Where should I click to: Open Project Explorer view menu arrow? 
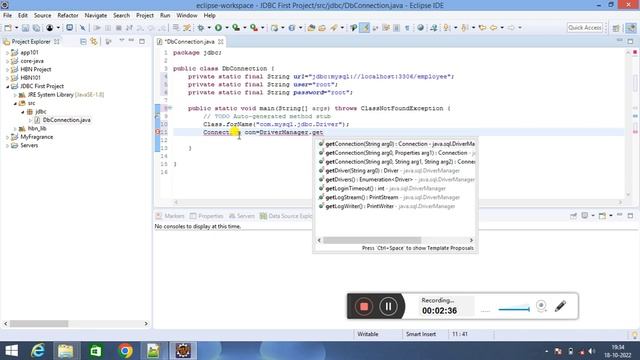tap(121, 41)
